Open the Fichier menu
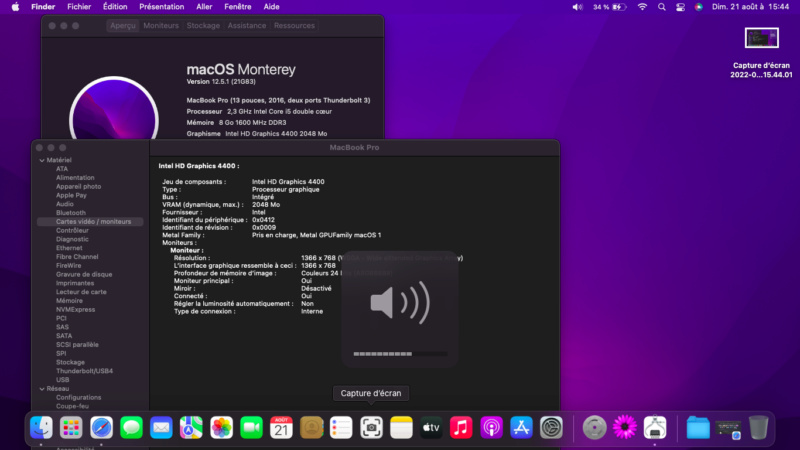Screen dimensions: 800x450 click(x=79, y=7)
